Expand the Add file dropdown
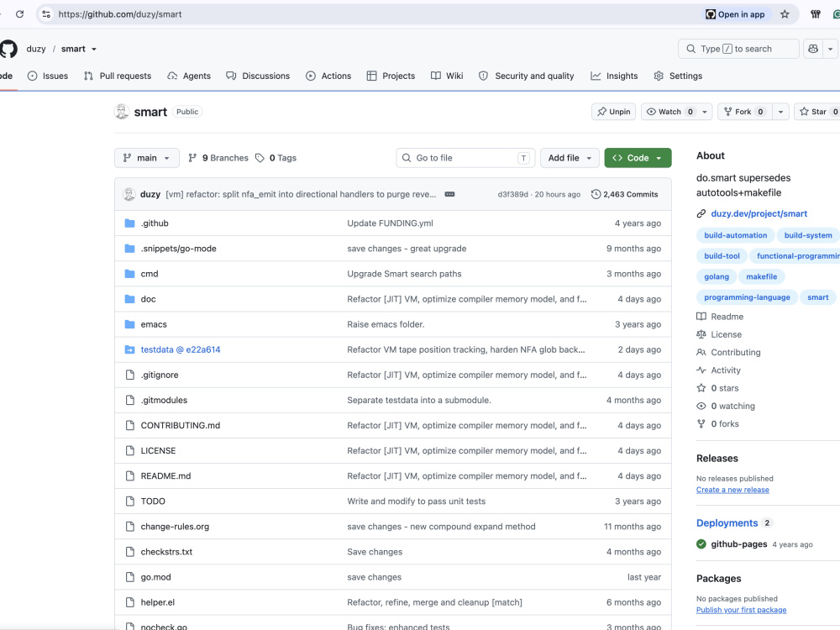This screenshot has height=630, width=840. coord(570,158)
